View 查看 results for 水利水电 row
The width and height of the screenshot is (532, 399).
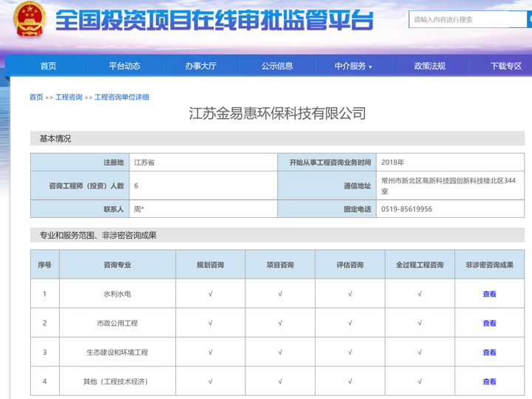point(489,294)
